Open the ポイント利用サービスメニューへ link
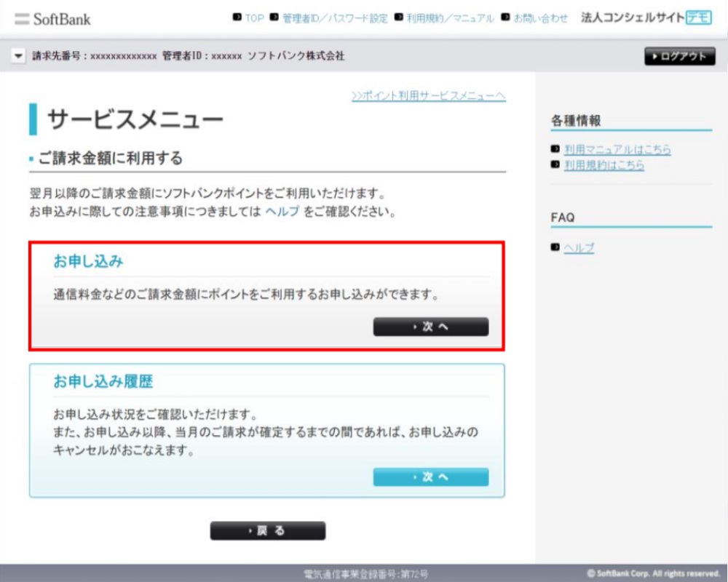The height and width of the screenshot is (582, 728). pyautogui.click(x=430, y=95)
